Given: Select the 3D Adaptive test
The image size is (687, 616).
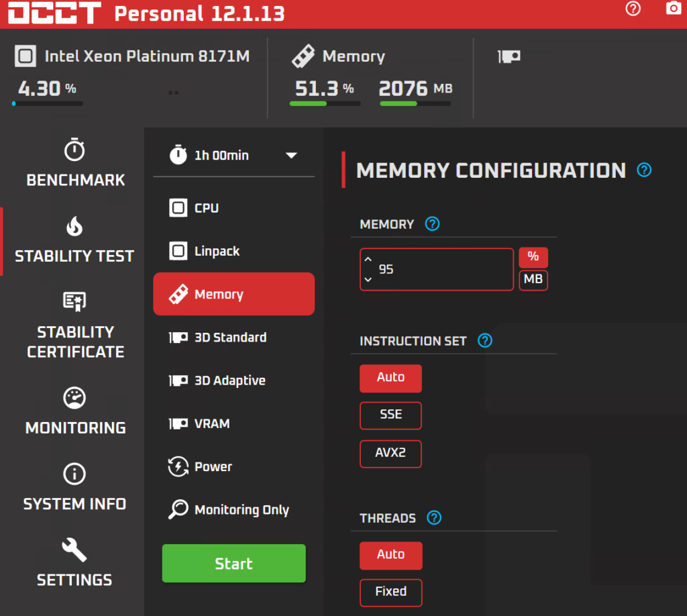Looking at the screenshot, I should click(234, 380).
